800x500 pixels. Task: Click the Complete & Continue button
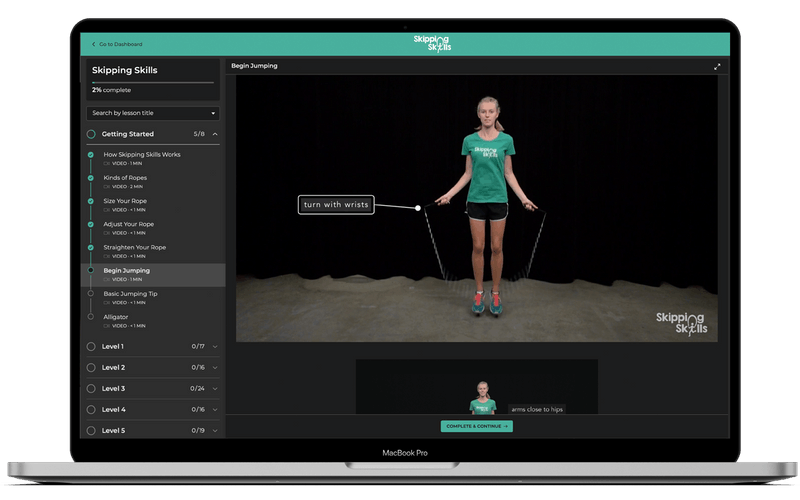(477, 427)
